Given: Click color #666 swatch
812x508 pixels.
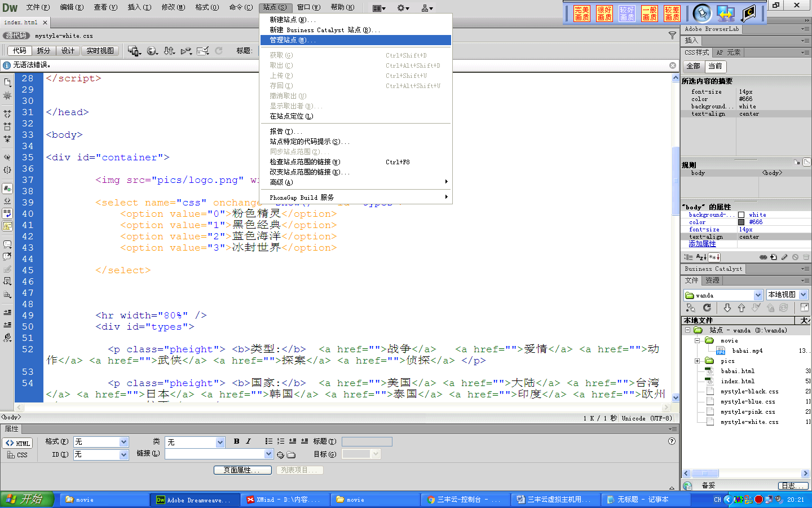Looking at the screenshot, I should tap(741, 222).
